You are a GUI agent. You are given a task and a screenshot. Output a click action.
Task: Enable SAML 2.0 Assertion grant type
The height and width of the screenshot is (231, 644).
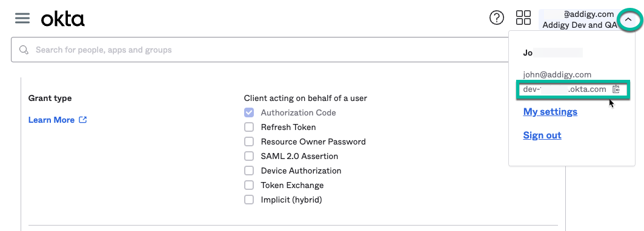point(249,156)
